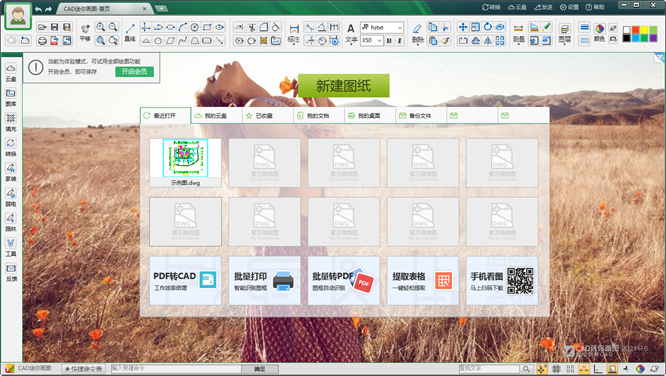
Task: Open the feedback 反馈 sidebar item
Action: tap(11, 273)
